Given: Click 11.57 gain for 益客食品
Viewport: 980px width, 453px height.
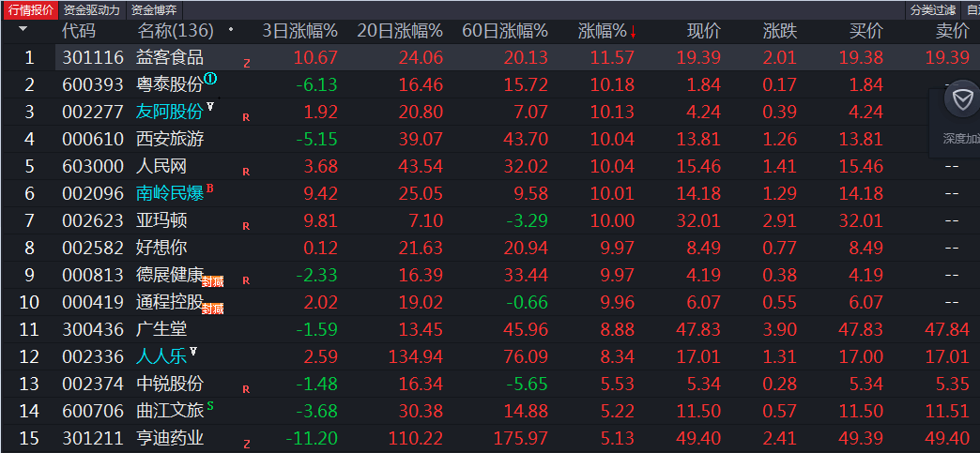Looking at the screenshot, I should pyautogui.click(x=612, y=57).
